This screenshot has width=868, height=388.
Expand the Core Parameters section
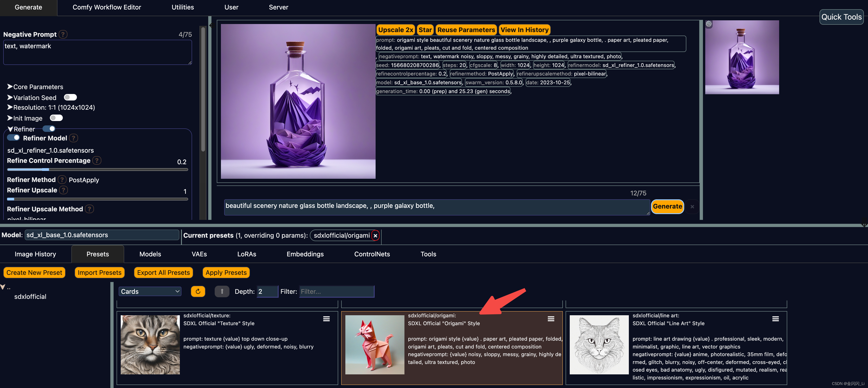[38, 87]
